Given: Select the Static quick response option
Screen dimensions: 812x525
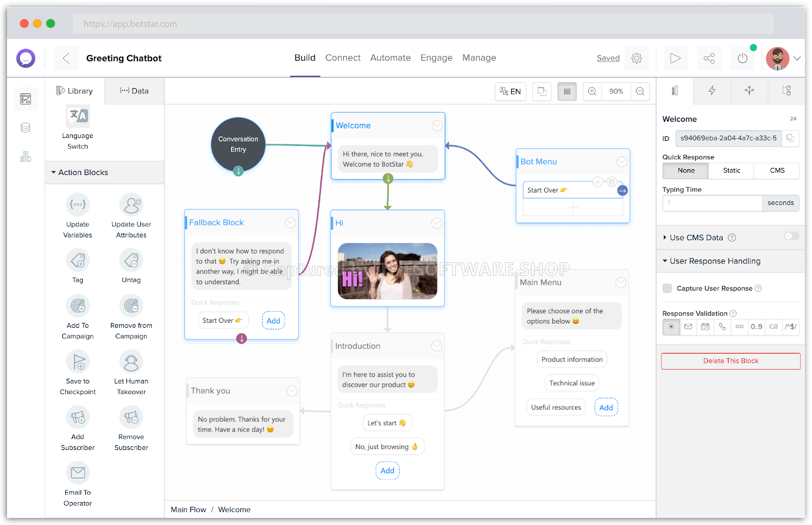Looking at the screenshot, I should pos(732,170).
